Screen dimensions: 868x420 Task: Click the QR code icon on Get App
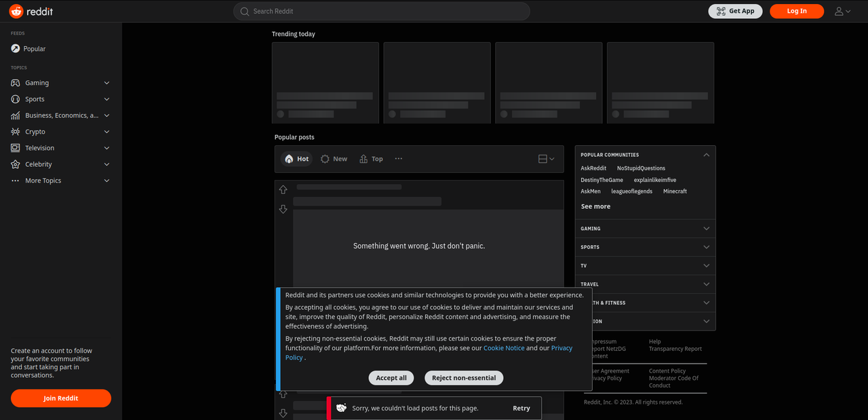click(720, 11)
